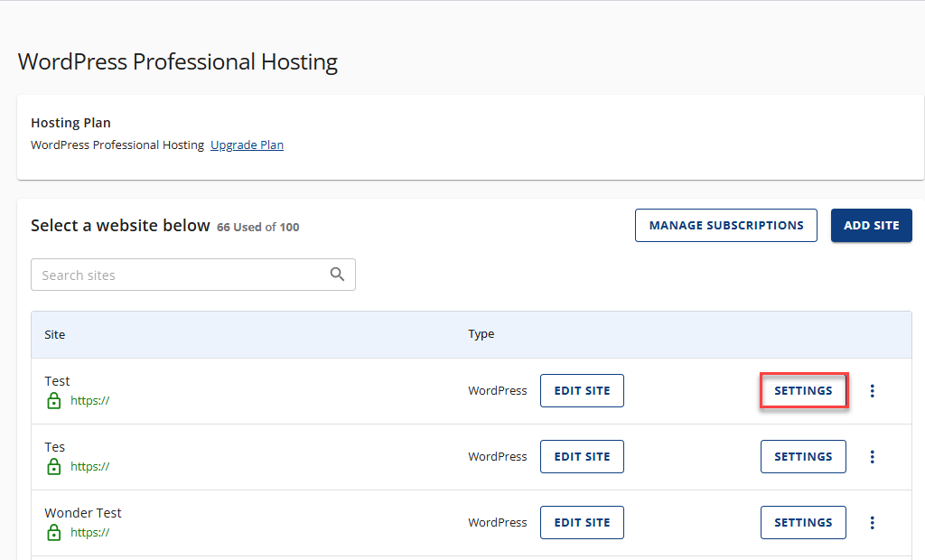Image resolution: width=925 pixels, height=560 pixels.
Task: Click the Hosting Plan heading
Action: [70, 123]
